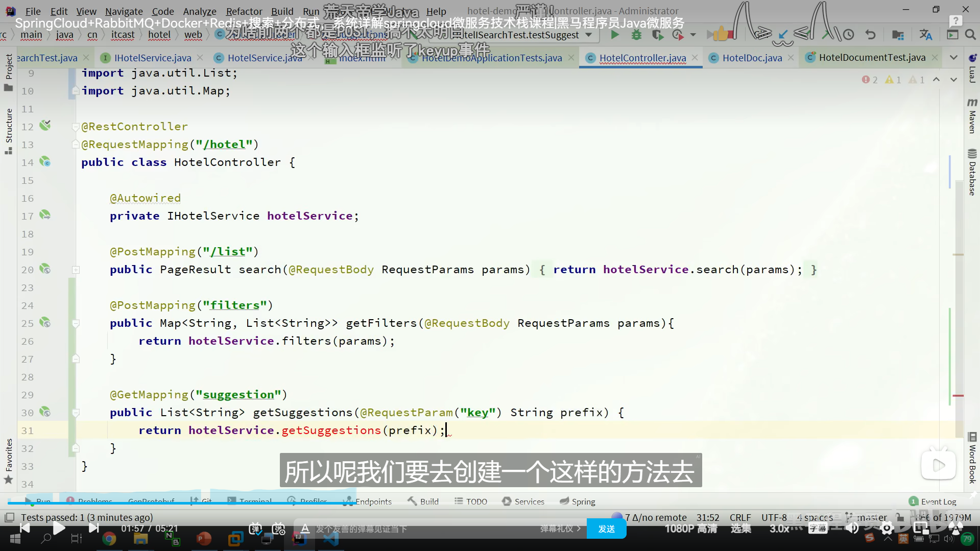980x551 pixels.
Task: Click the endpoint gutter icon on line 20
Action: (x=45, y=269)
